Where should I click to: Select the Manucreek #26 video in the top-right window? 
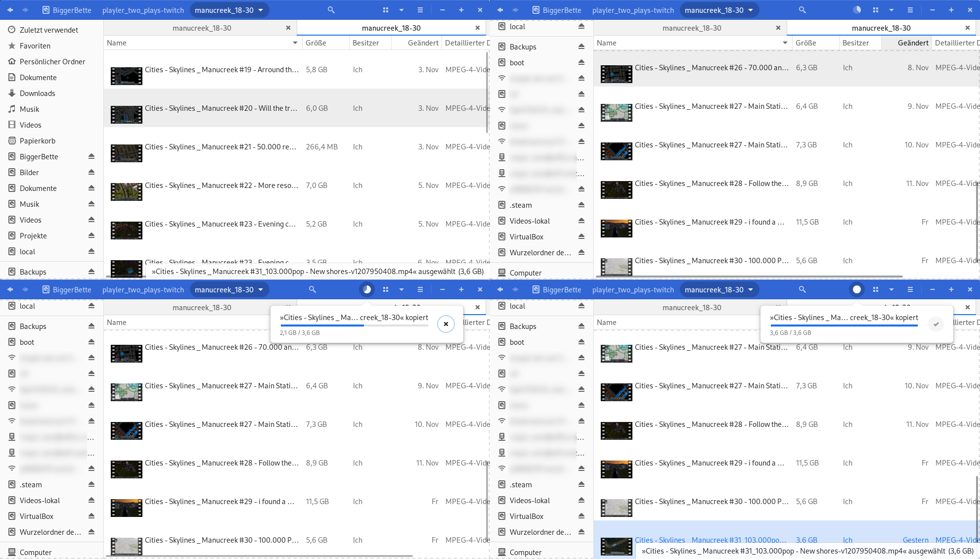click(786, 68)
